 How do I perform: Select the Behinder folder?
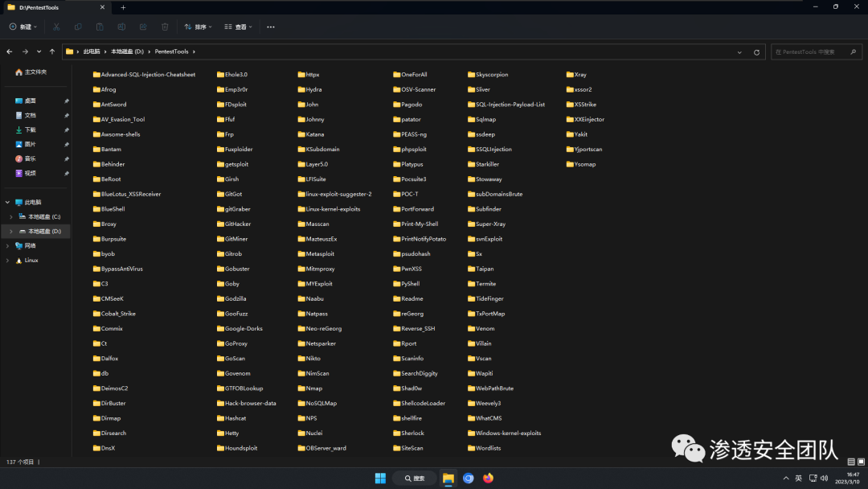click(109, 164)
